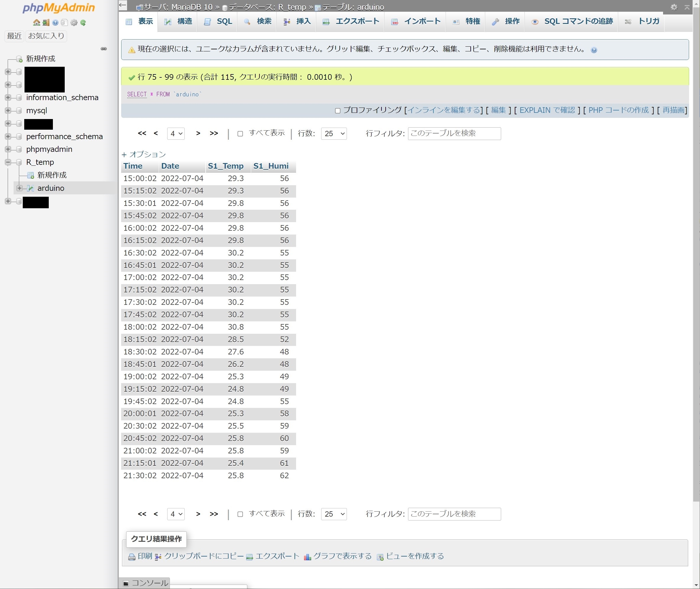Click the navigation panel reload icon
700x589 pixels.
pyautogui.click(x=83, y=23)
